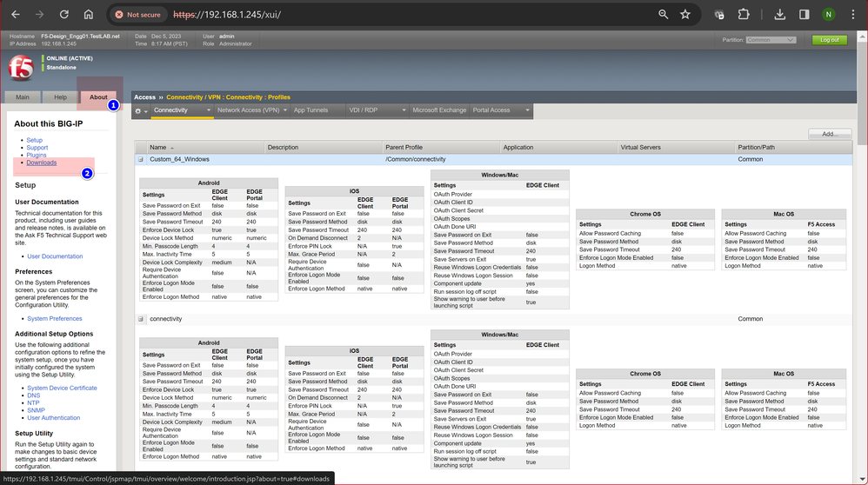The image size is (868, 485).
Task: Open the browser downloads icon
Action: 779,15
